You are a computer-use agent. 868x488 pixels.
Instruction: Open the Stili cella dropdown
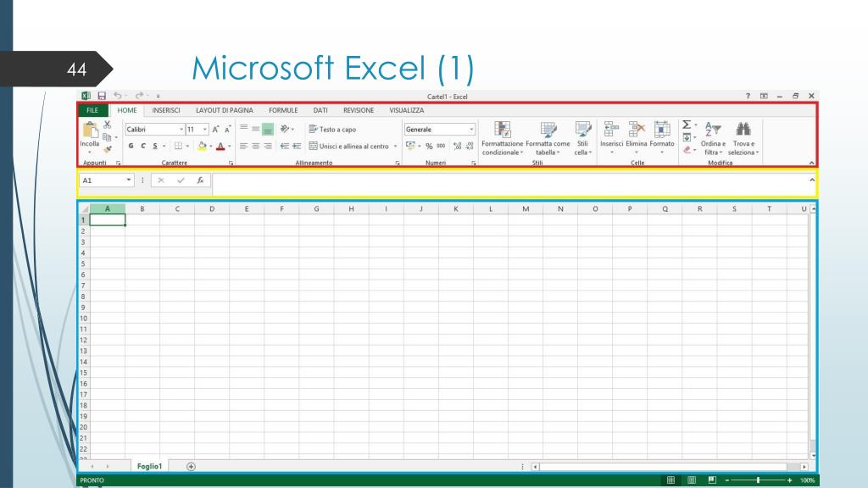(583, 138)
